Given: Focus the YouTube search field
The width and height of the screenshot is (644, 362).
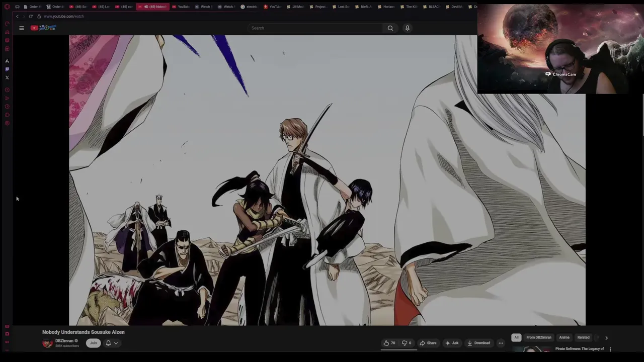Looking at the screenshot, I should tap(316, 28).
